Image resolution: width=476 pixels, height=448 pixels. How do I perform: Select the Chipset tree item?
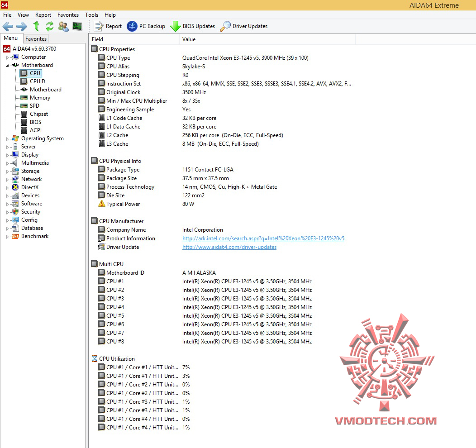[38, 114]
